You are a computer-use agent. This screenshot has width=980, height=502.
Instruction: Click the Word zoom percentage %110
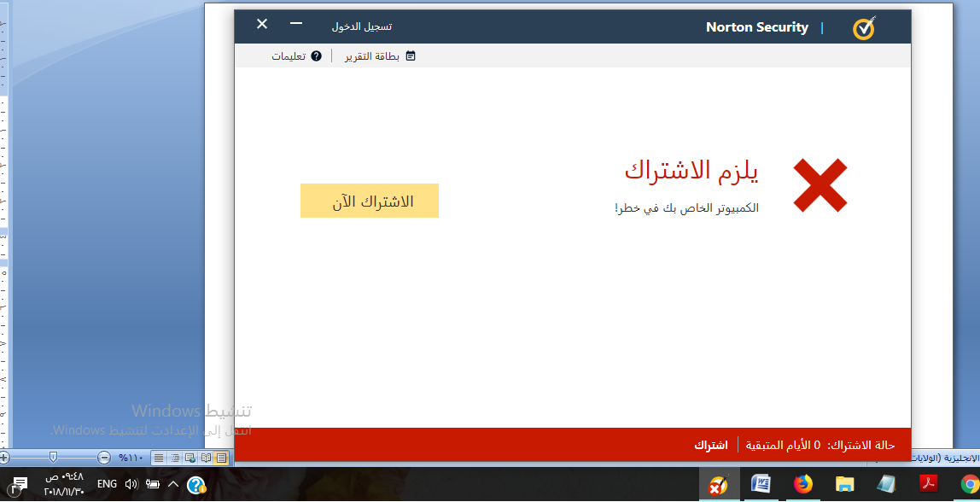(131, 458)
